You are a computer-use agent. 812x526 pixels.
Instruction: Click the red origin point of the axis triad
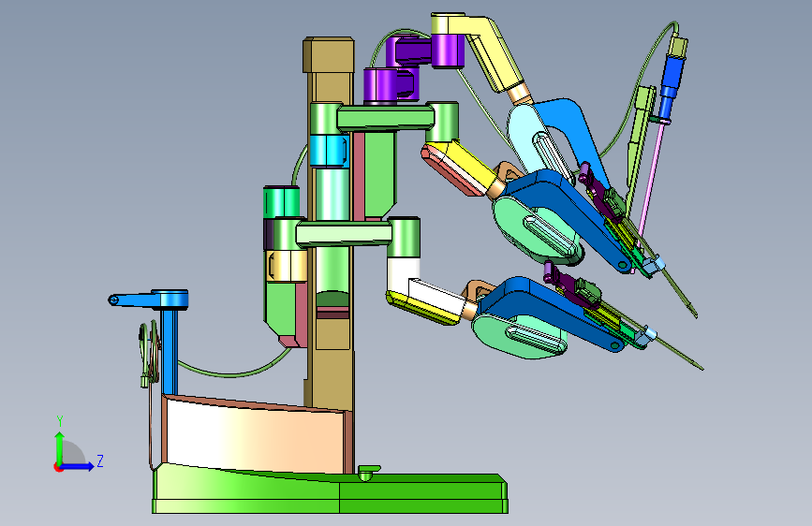[x=57, y=467]
